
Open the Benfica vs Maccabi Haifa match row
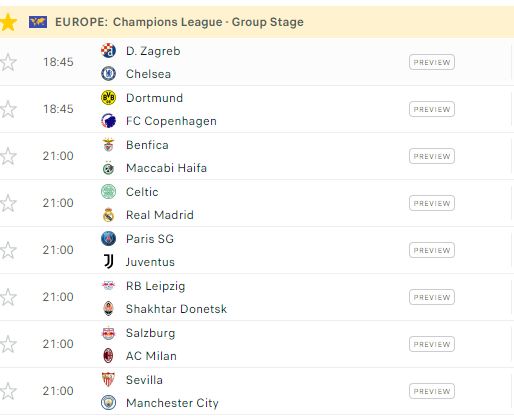point(257,156)
